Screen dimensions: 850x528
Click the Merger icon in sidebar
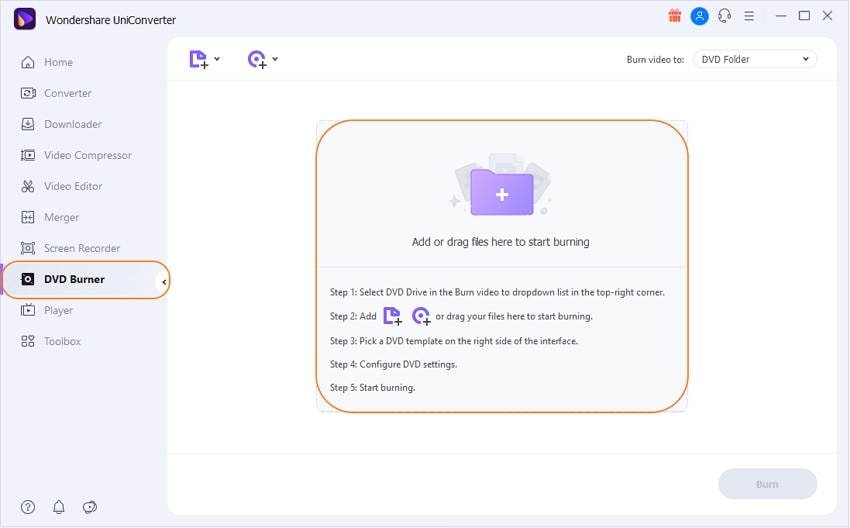(x=28, y=217)
